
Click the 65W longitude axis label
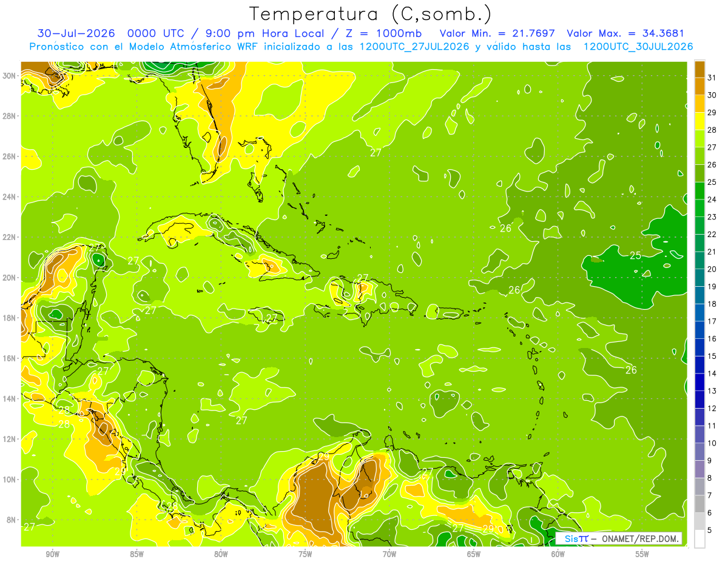click(x=474, y=554)
